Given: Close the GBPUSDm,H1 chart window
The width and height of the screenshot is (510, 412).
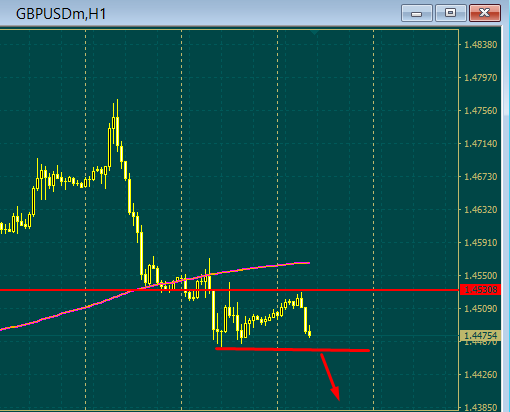Looking at the screenshot, I should point(485,13).
